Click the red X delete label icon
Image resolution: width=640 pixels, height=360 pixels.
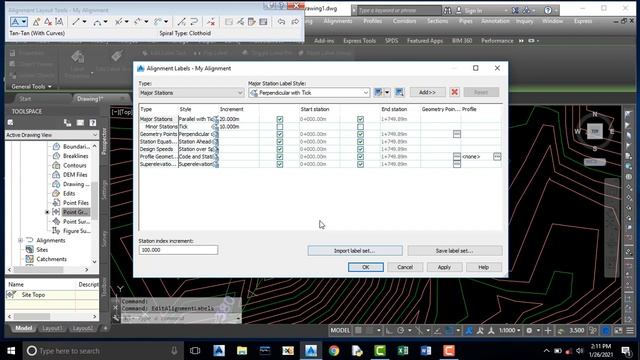click(x=454, y=92)
